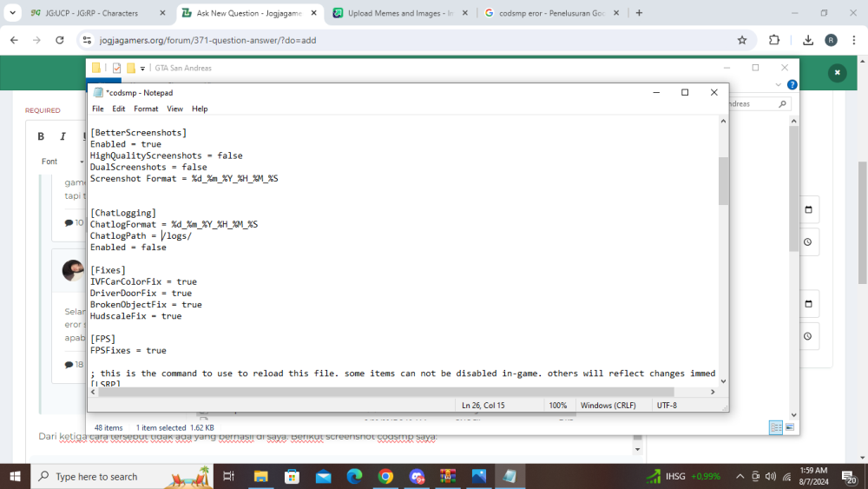The height and width of the screenshot is (489, 868).
Task: Reload the jogjagamers page
Action: coord(60,40)
